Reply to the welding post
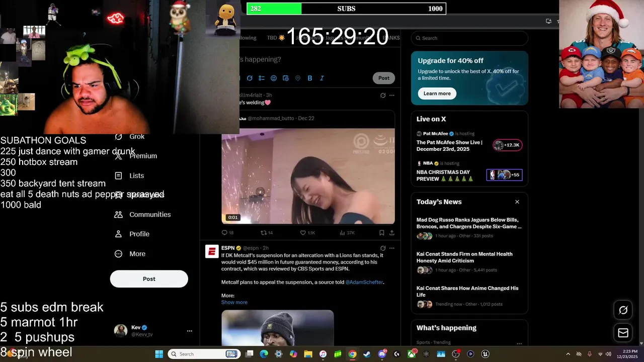The width and height of the screenshot is (644, 362). 227,233
